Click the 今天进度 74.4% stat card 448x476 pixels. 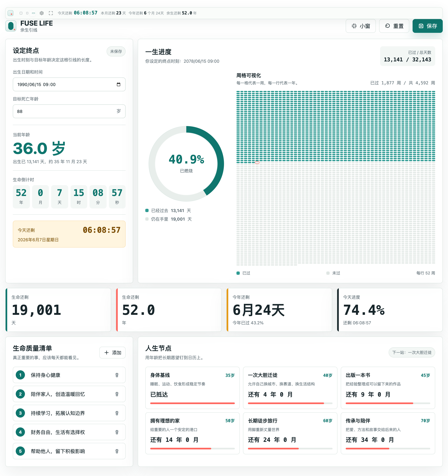click(x=390, y=310)
